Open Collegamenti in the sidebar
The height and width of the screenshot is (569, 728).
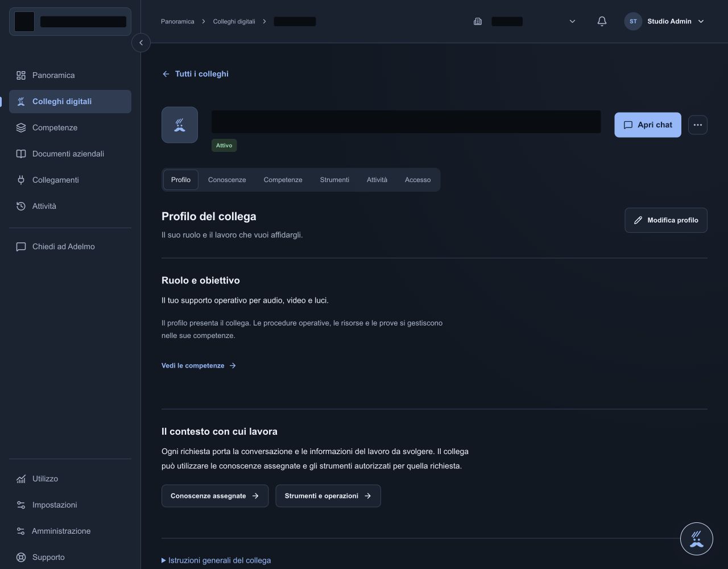tap(70, 180)
